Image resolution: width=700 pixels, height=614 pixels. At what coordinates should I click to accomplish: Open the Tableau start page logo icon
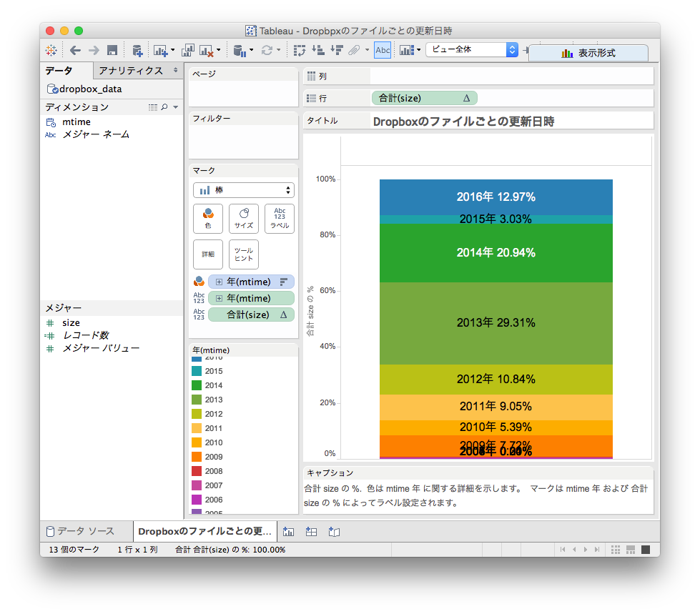point(51,50)
